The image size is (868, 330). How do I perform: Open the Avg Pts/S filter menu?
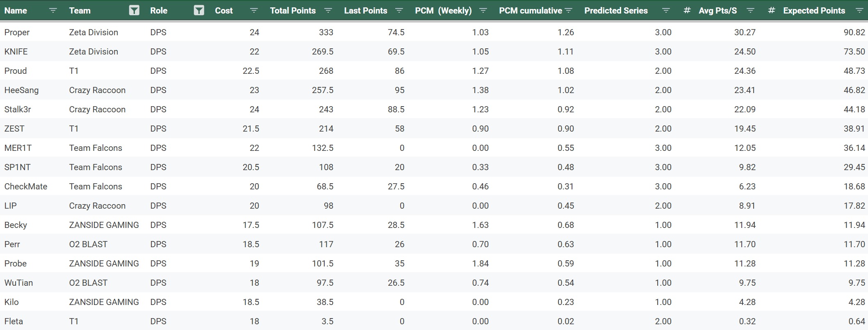[750, 11]
